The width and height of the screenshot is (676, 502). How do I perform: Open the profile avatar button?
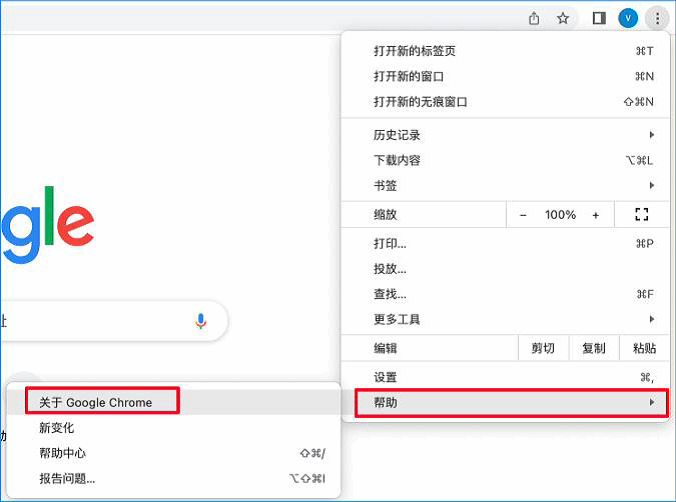628,18
